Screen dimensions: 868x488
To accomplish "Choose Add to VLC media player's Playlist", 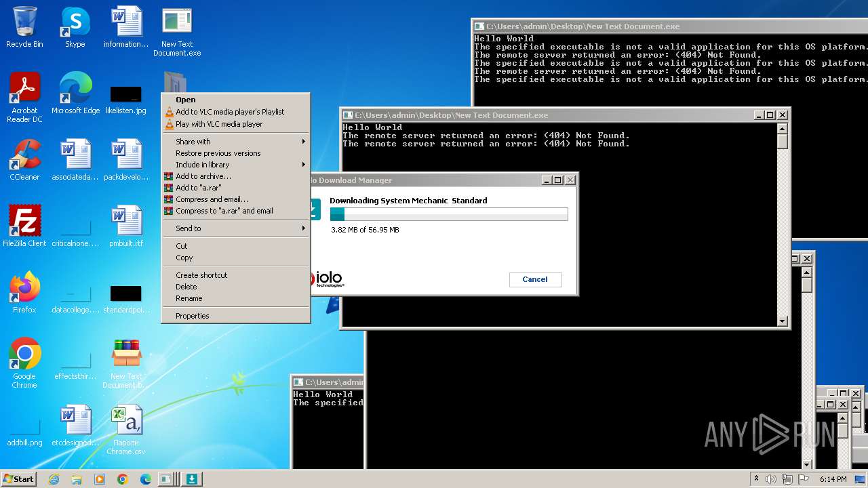I will point(236,112).
